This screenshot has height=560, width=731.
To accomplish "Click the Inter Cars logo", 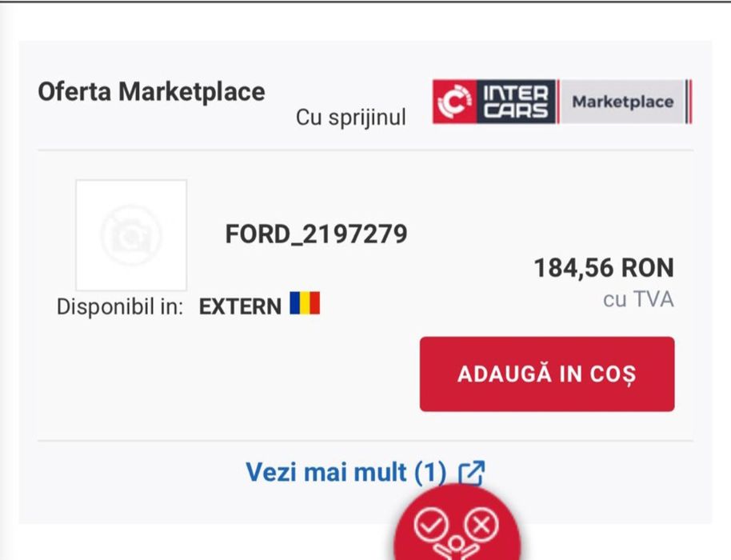I will [496, 102].
